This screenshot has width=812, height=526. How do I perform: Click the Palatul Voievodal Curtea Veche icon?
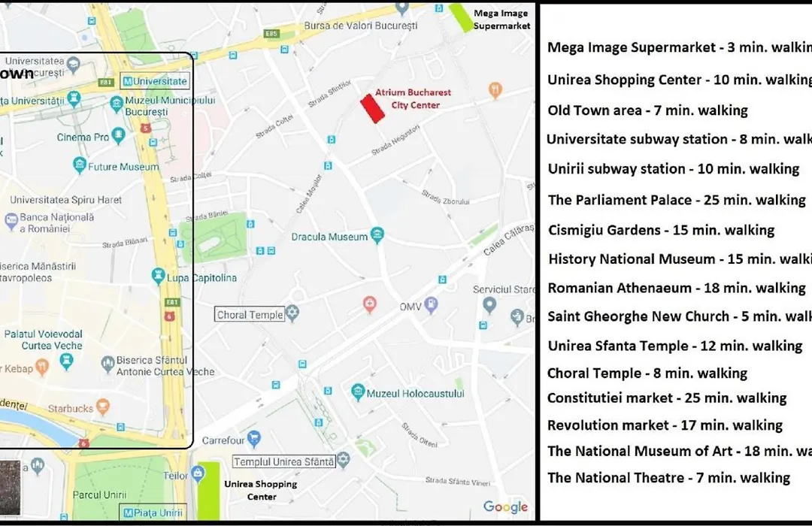click(66, 361)
